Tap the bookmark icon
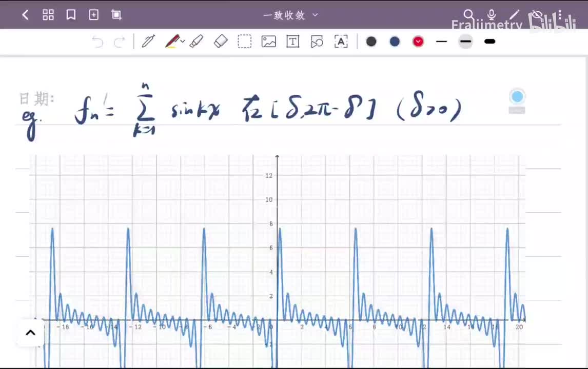 pyautogui.click(x=71, y=15)
